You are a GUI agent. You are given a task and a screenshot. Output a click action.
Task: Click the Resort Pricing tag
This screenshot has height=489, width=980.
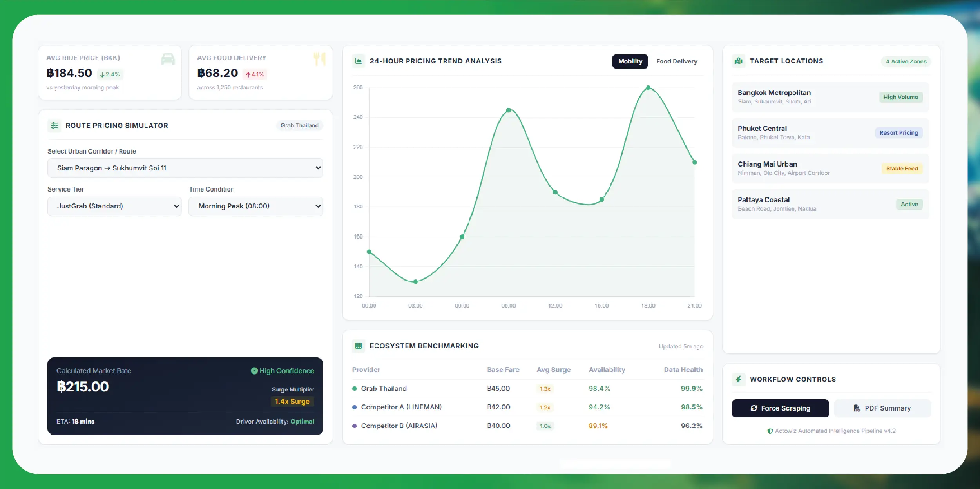click(899, 133)
